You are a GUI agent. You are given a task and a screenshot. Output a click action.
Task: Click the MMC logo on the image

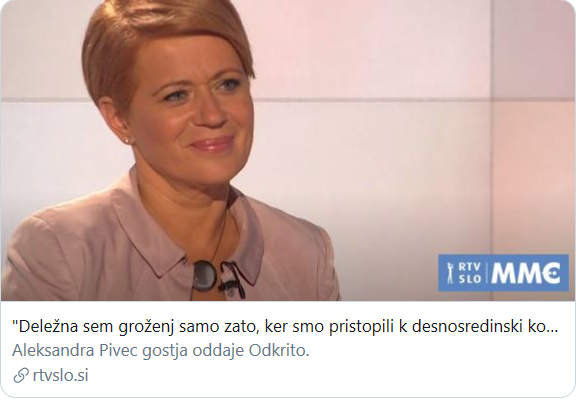click(526, 273)
